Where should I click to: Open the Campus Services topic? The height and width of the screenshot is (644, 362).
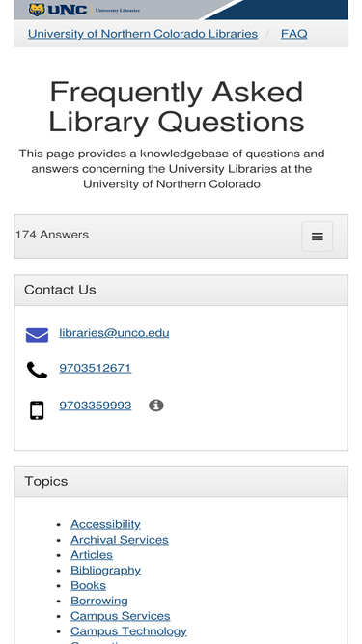121,616
